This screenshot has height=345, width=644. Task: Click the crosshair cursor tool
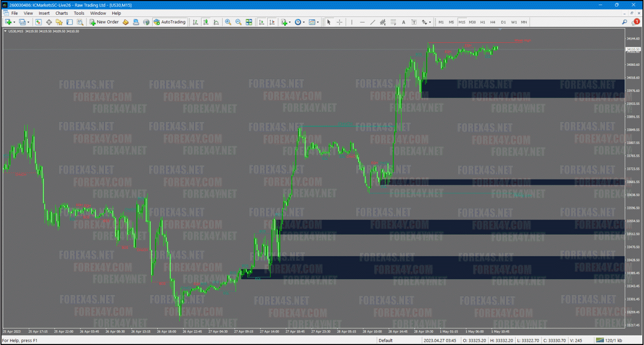tap(339, 22)
